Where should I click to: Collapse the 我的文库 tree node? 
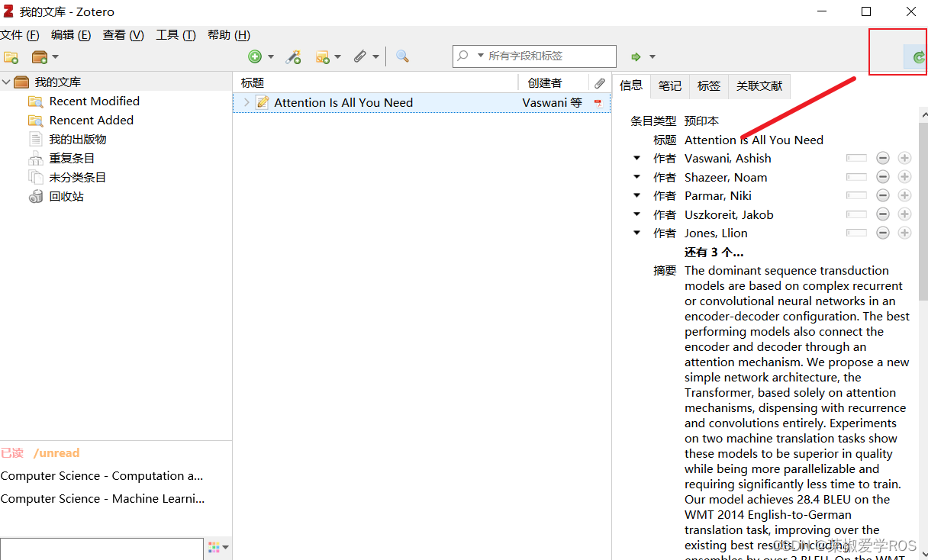[x=6, y=82]
